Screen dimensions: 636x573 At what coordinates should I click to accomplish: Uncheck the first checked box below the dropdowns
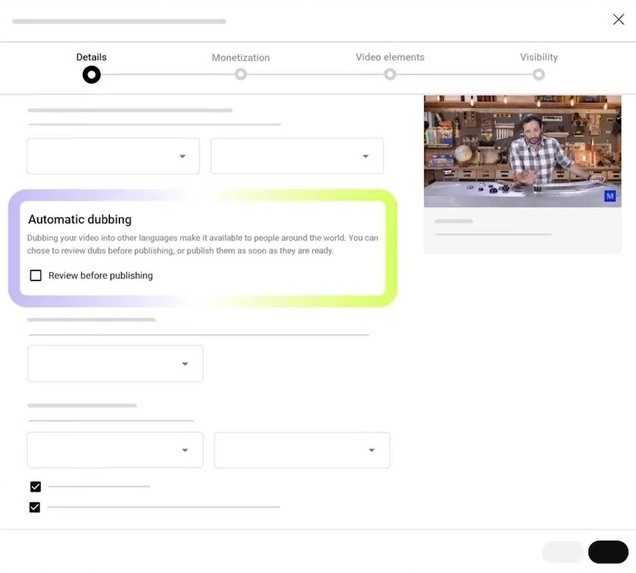point(36,486)
